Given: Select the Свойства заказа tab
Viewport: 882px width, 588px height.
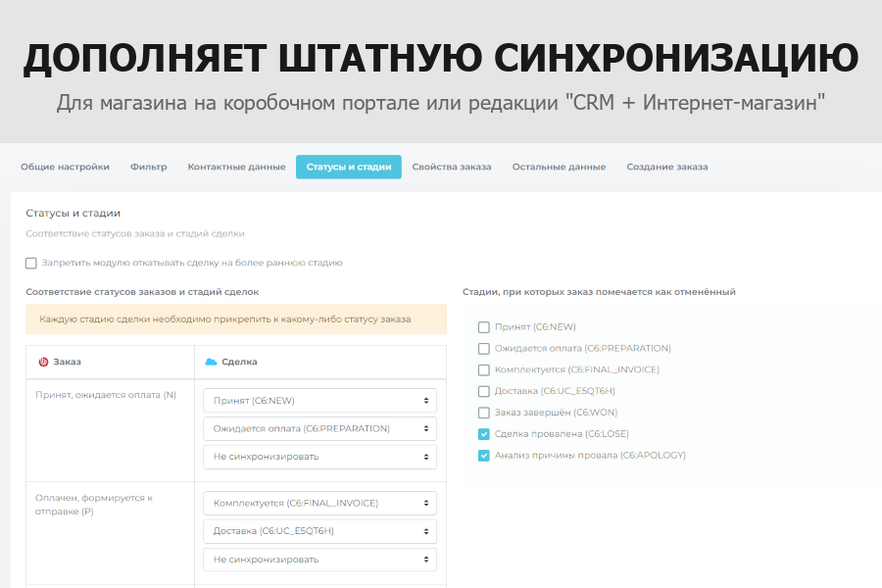Looking at the screenshot, I should pyautogui.click(x=452, y=167).
